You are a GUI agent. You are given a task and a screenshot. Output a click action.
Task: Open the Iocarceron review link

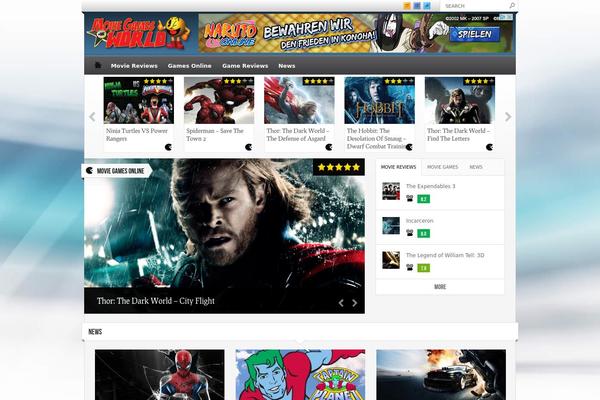point(419,221)
